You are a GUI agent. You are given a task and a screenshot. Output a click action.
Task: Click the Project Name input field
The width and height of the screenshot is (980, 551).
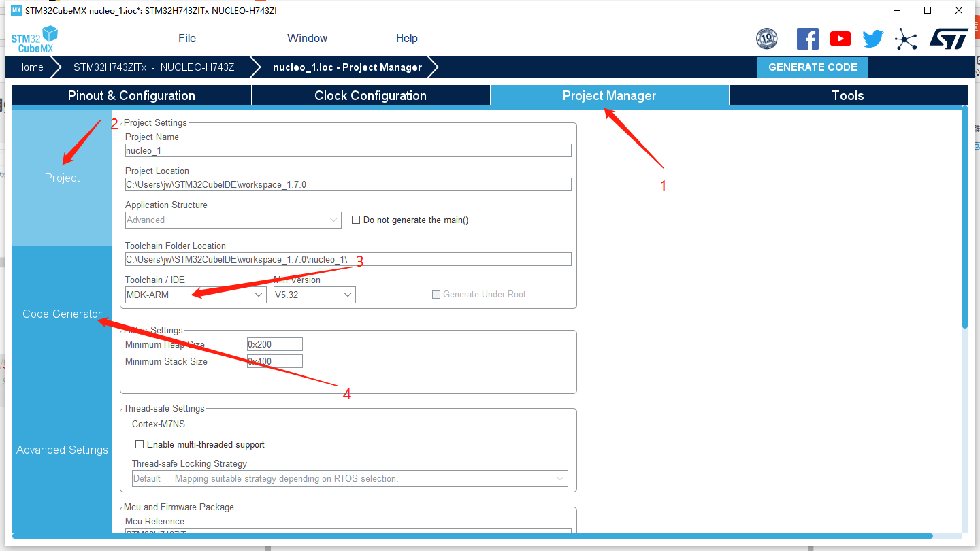click(348, 150)
